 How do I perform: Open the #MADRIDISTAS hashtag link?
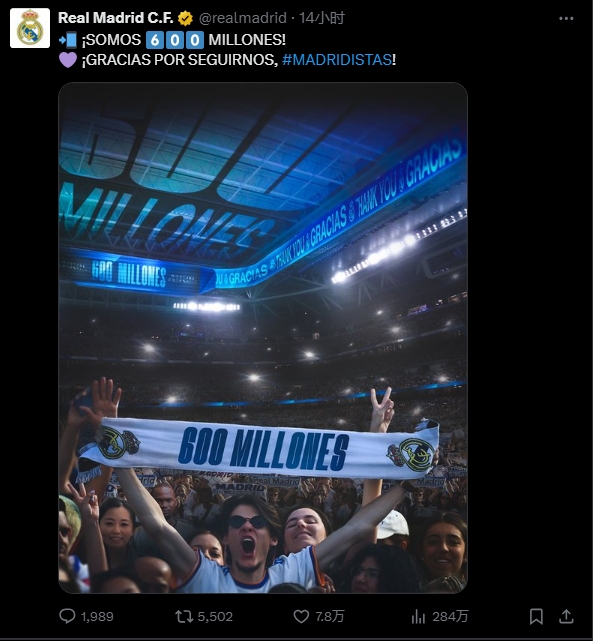(337, 60)
